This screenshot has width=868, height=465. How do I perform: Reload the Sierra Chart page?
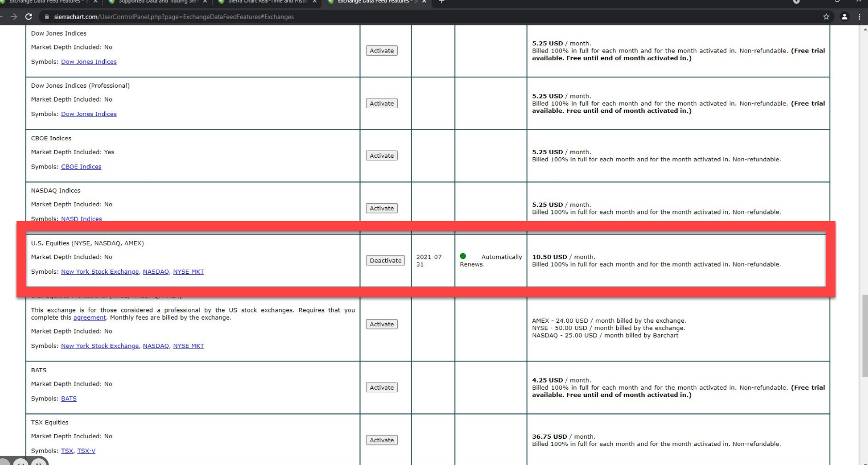pos(28,16)
